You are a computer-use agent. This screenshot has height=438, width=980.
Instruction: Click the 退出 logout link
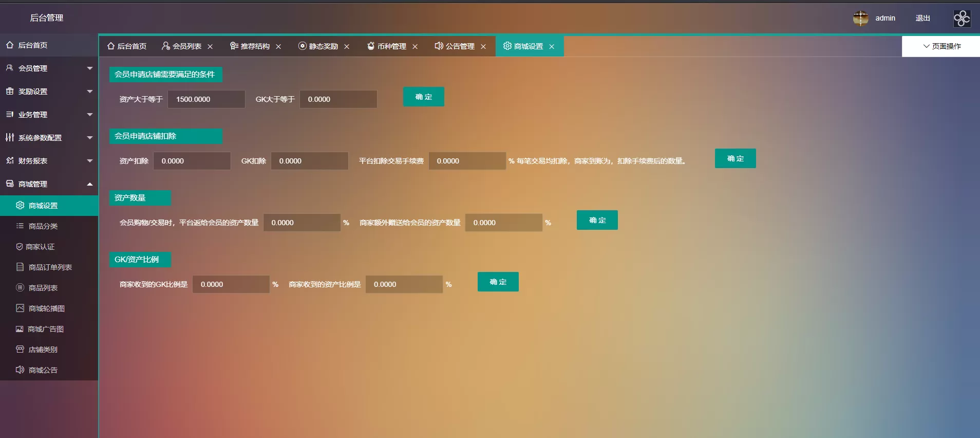(x=923, y=18)
